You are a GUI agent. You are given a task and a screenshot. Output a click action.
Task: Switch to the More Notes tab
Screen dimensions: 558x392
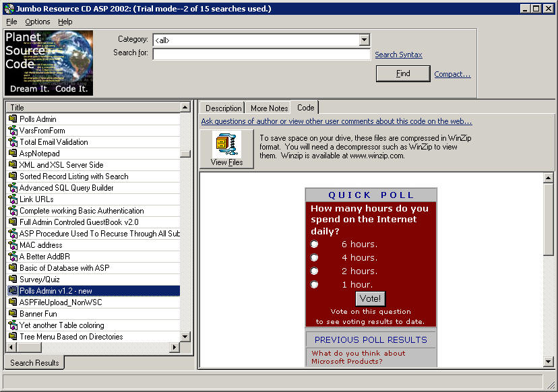tap(269, 108)
